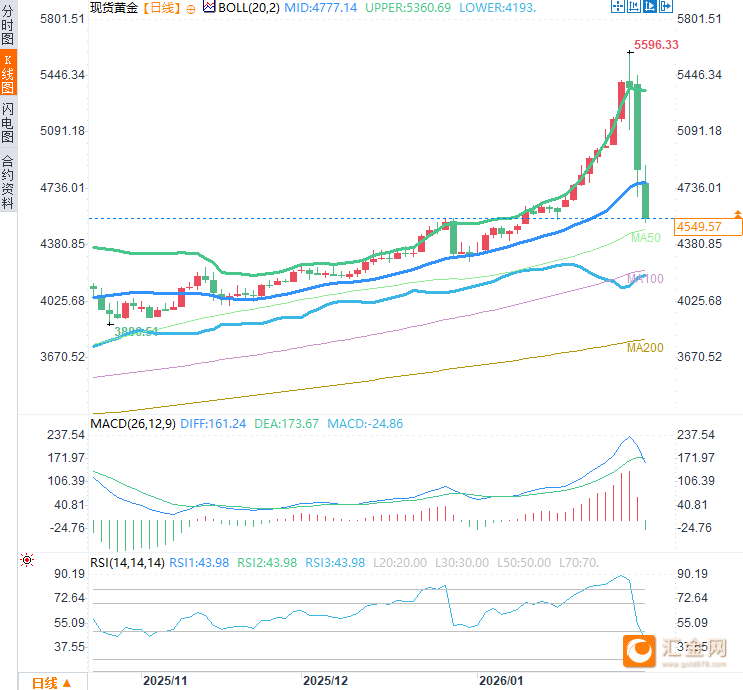Click the crosshair icon next to 【日线】
Image resolution: width=743 pixels, height=690 pixels.
click(x=191, y=8)
